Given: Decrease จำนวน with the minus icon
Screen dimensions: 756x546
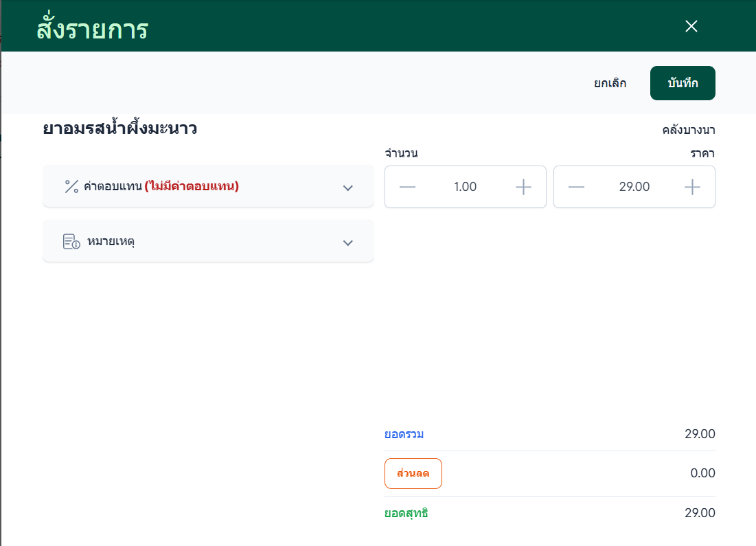Looking at the screenshot, I should [407, 187].
